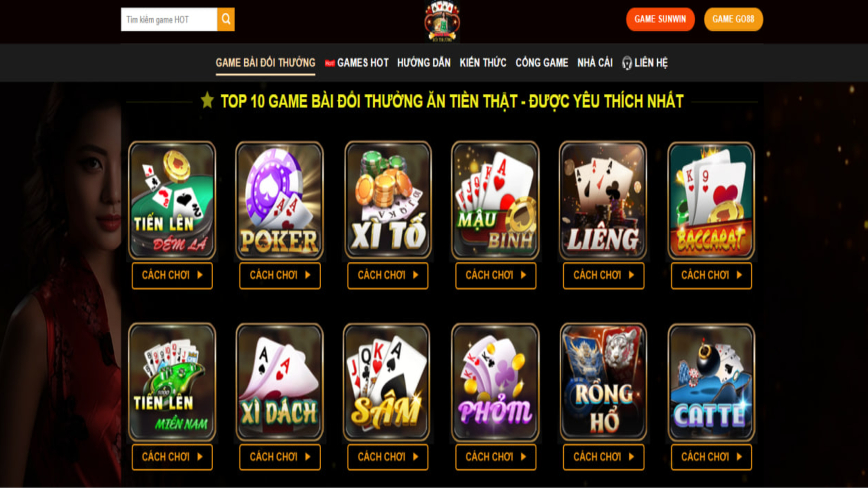Click the Game Bài Đổi Thưởng tab

[x=265, y=63]
